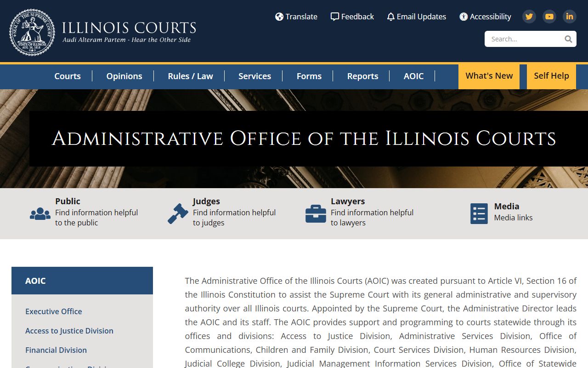The height and width of the screenshot is (368, 588).
Task: Click the Administrative Office banner heading
Action: (304, 138)
